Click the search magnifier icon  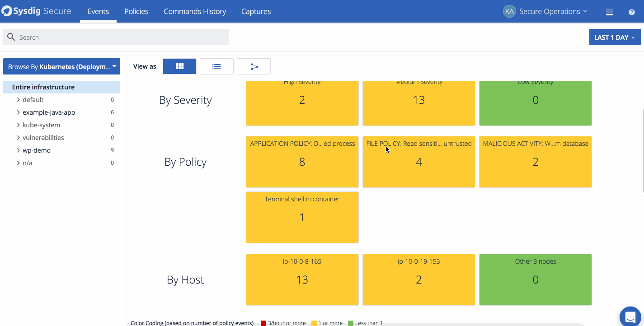click(x=11, y=37)
